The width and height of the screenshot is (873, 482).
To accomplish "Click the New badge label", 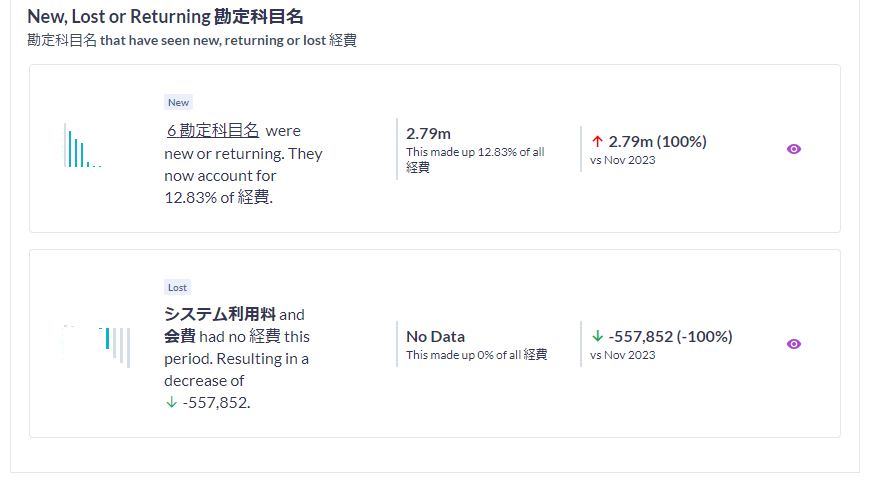I will point(178,102).
